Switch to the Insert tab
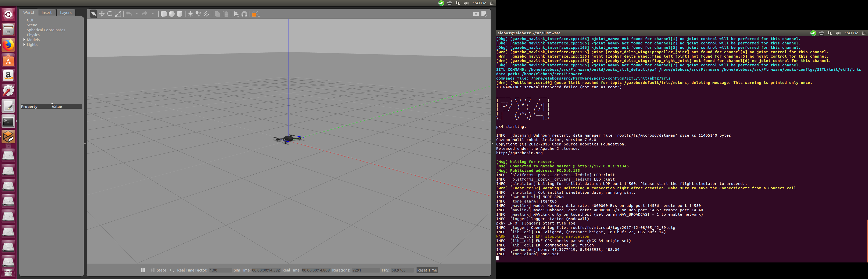868x279 pixels. (x=47, y=12)
